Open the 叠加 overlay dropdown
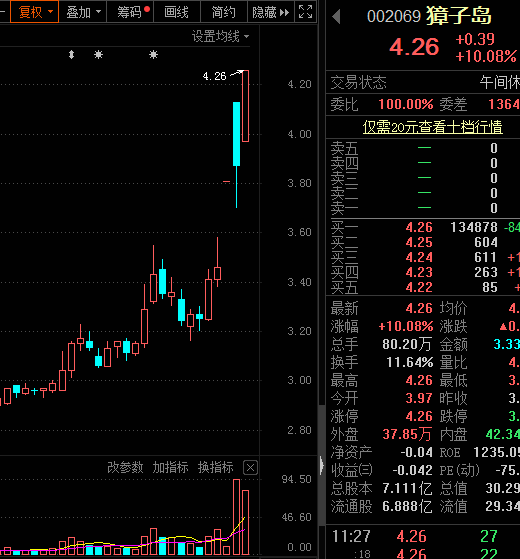520x559 pixels. coord(83,12)
